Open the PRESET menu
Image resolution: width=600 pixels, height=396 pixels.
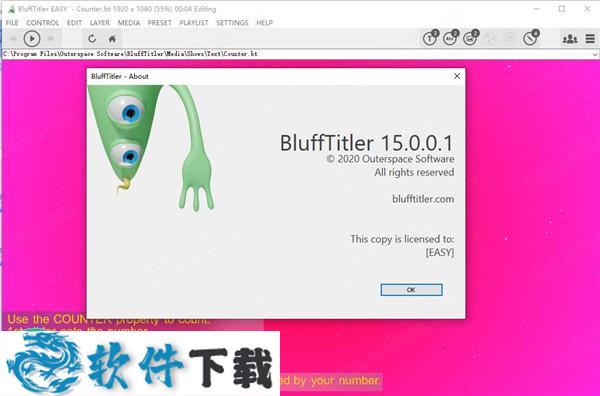tap(160, 23)
